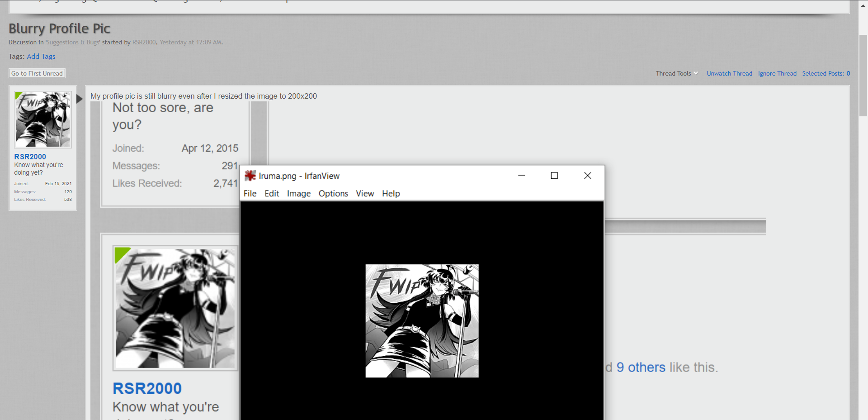Open the File menu in IrfanView
This screenshot has height=420, width=868.
(250, 193)
